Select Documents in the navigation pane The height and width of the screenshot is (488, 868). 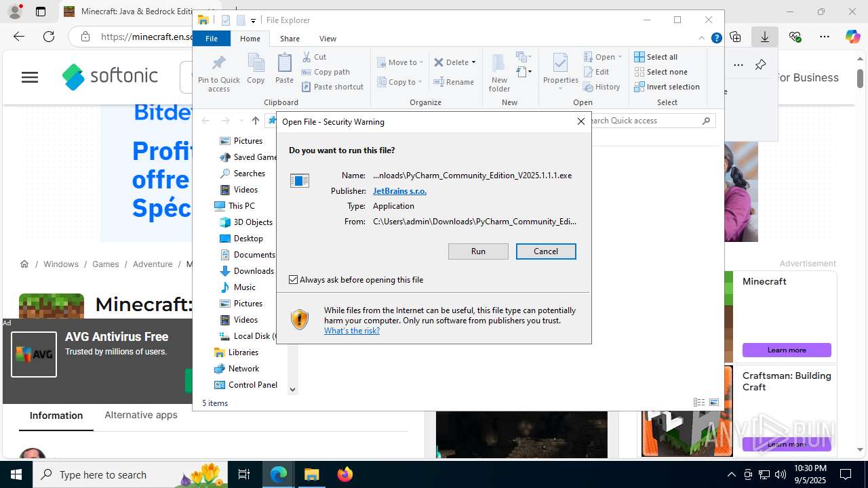point(248,255)
